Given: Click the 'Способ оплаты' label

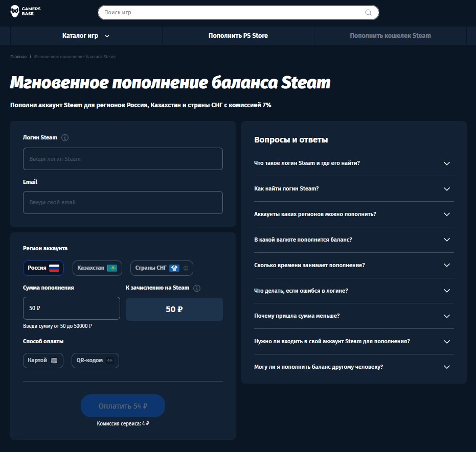Looking at the screenshot, I should click(43, 341).
